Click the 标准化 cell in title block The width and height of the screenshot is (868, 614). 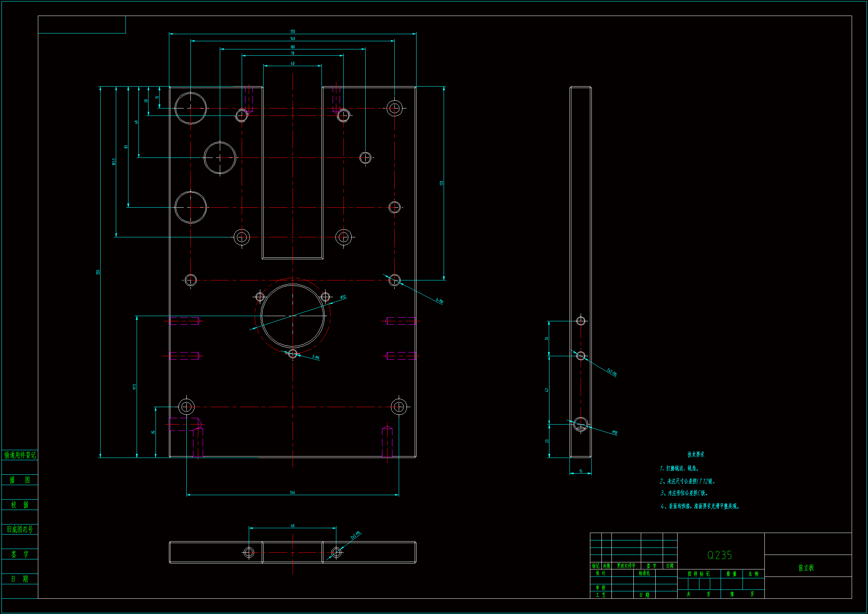point(644,573)
